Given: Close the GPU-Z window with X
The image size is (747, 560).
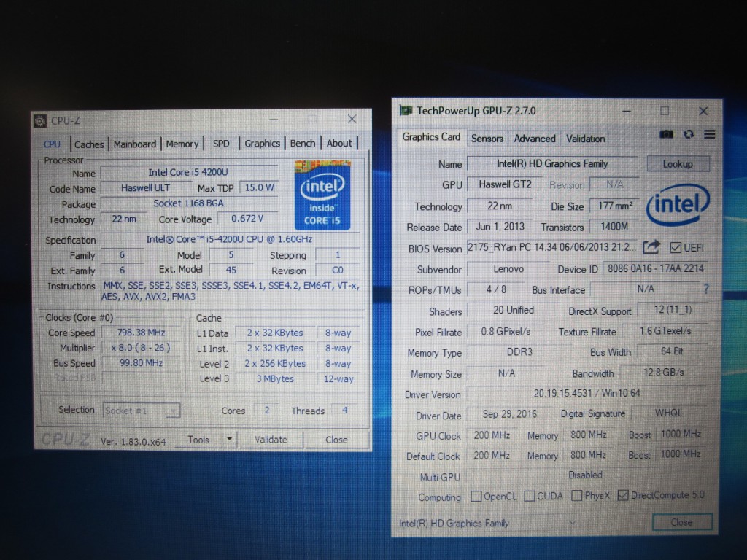Looking at the screenshot, I should [x=703, y=112].
